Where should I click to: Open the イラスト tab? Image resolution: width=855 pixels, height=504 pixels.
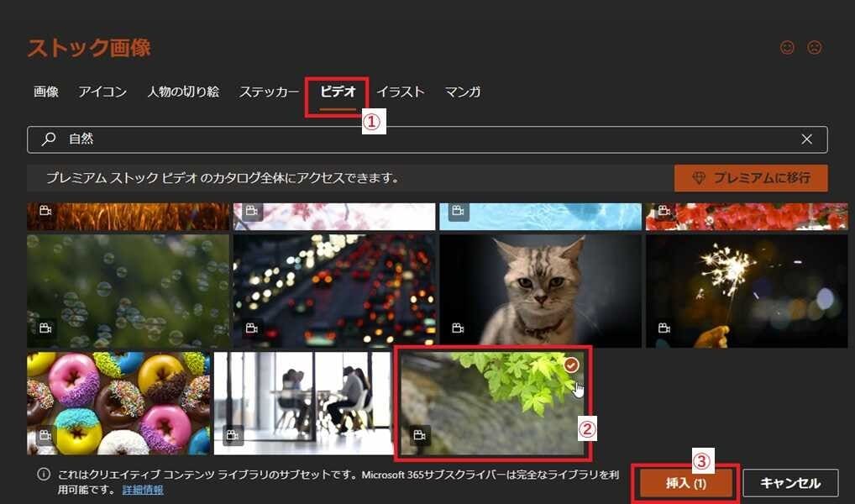pos(401,92)
